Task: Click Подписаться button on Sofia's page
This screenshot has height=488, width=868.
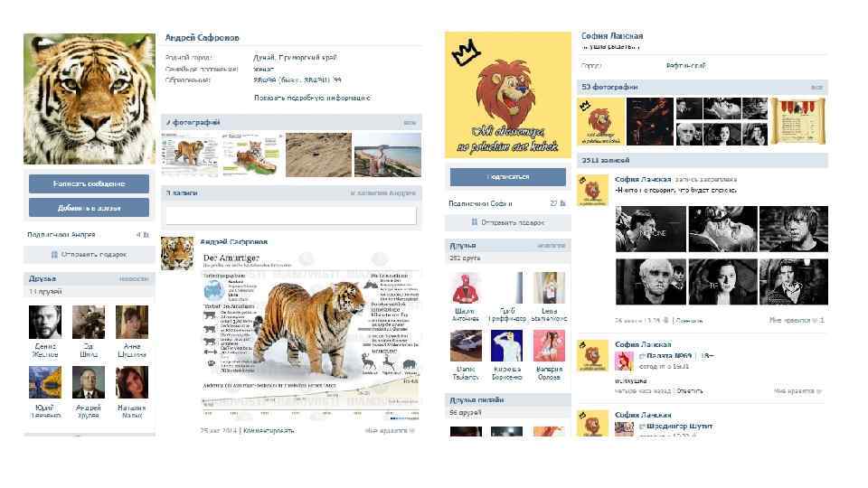Action: (x=507, y=177)
